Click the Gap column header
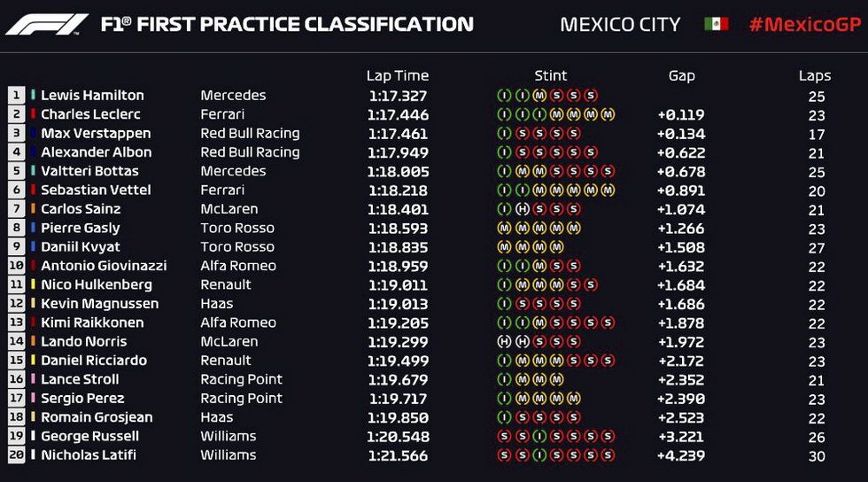868x482 pixels. [x=681, y=76]
